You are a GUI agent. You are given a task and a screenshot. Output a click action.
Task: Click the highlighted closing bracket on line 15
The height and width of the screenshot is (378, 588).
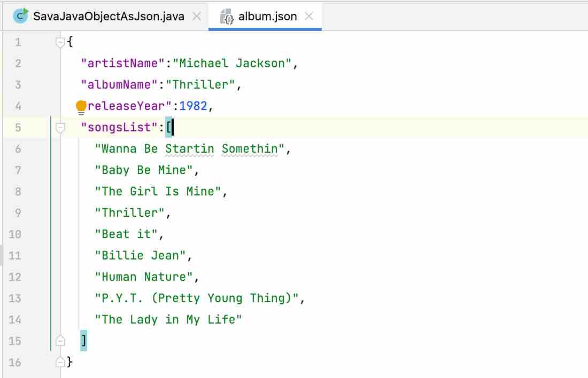[x=83, y=341]
